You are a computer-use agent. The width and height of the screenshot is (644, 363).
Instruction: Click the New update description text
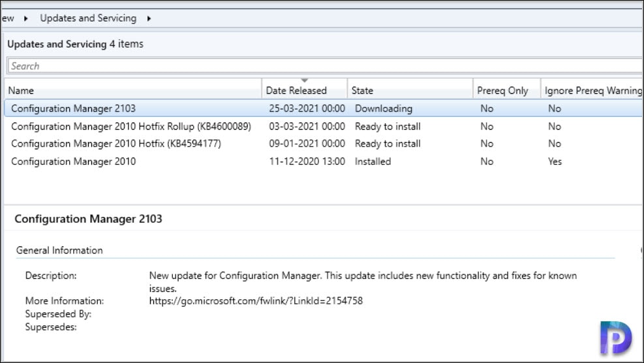point(363,282)
